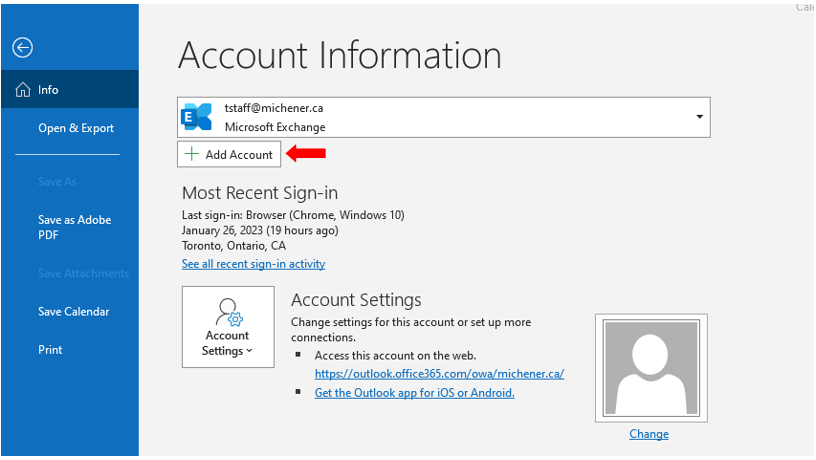816x460 pixels.
Task: Click 'Last sign-in: Browser (Chrome, Windows 10)' text
Action: click(x=293, y=215)
